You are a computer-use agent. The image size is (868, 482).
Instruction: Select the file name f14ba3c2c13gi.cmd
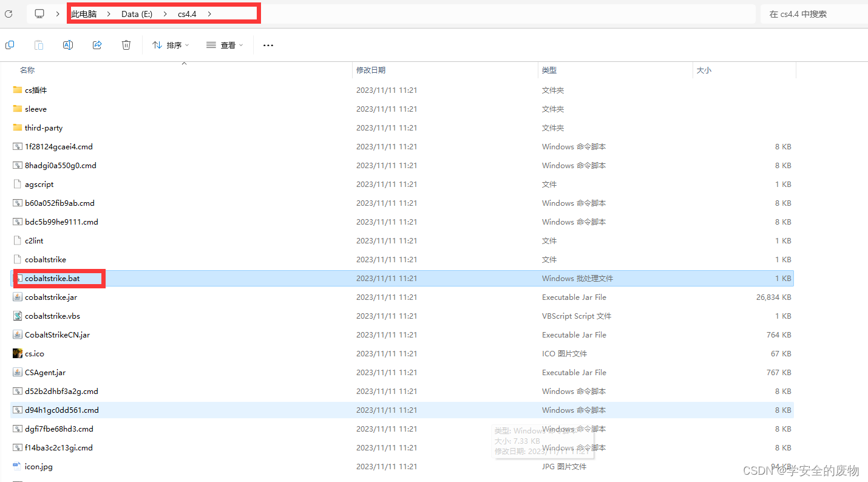(x=59, y=447)
